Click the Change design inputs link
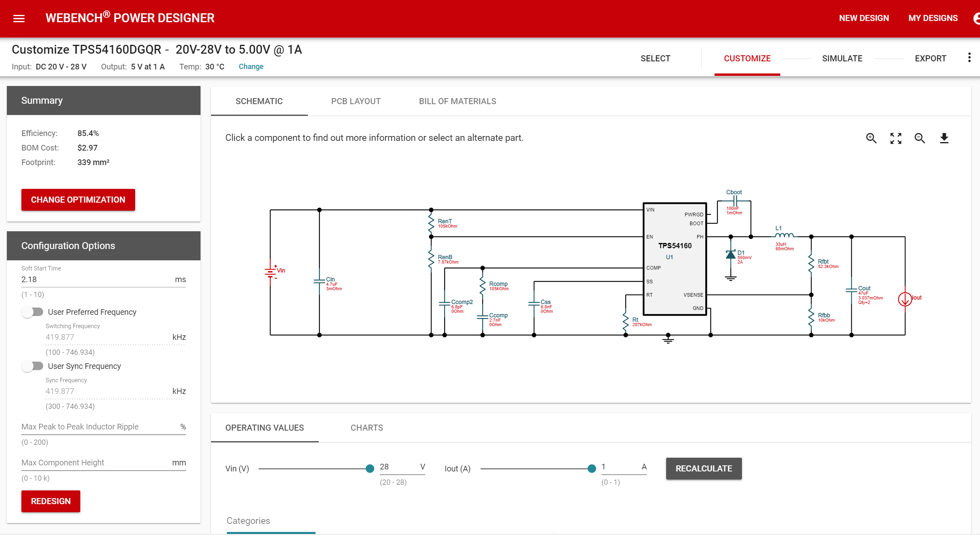The width and height of the screenshot is (980, 536). pyautogui.click(x=251, y=67)
